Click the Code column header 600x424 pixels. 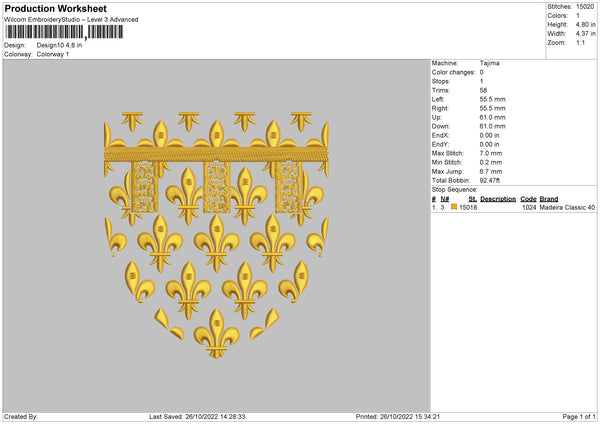[x=528, y=199]
